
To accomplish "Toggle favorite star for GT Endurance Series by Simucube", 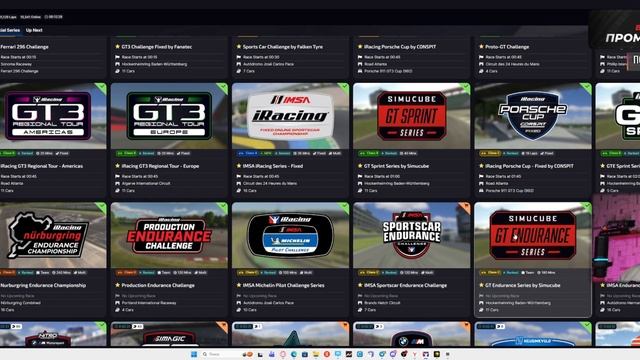I will click(481, 285).
